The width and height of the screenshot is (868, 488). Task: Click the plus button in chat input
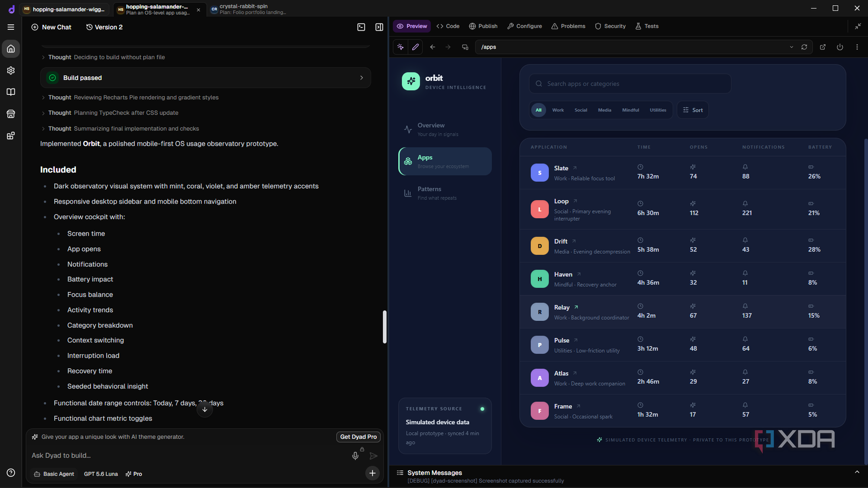tap(372, 473)
